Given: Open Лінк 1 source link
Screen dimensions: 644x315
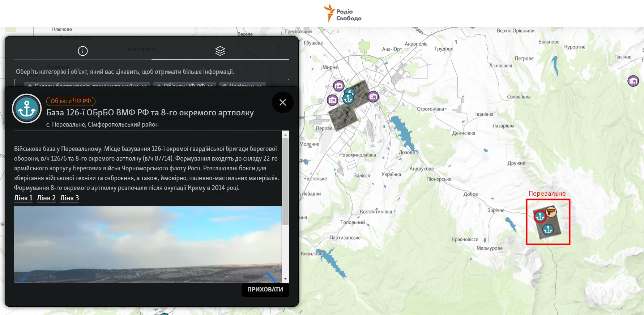Looking at the screenshot, I should point(23,198).
